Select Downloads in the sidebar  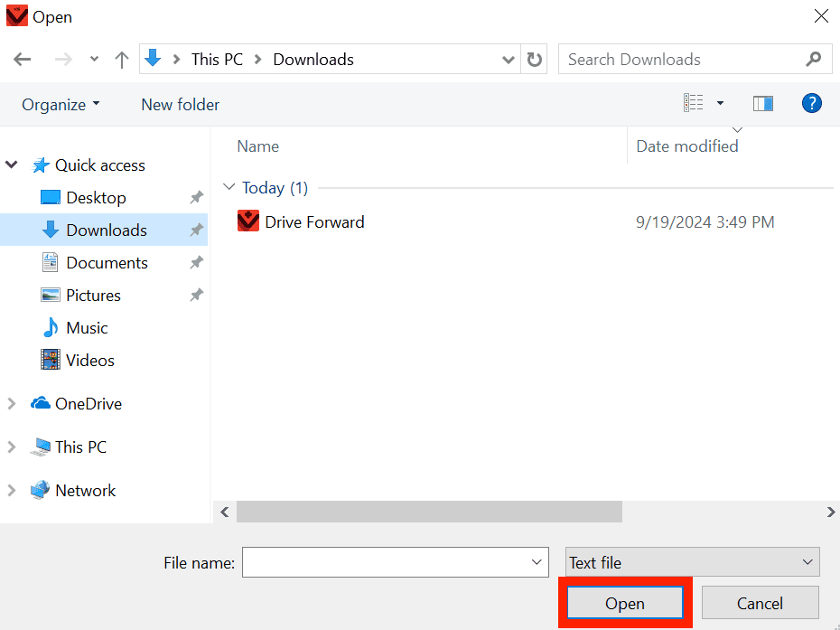click(106, 230)
